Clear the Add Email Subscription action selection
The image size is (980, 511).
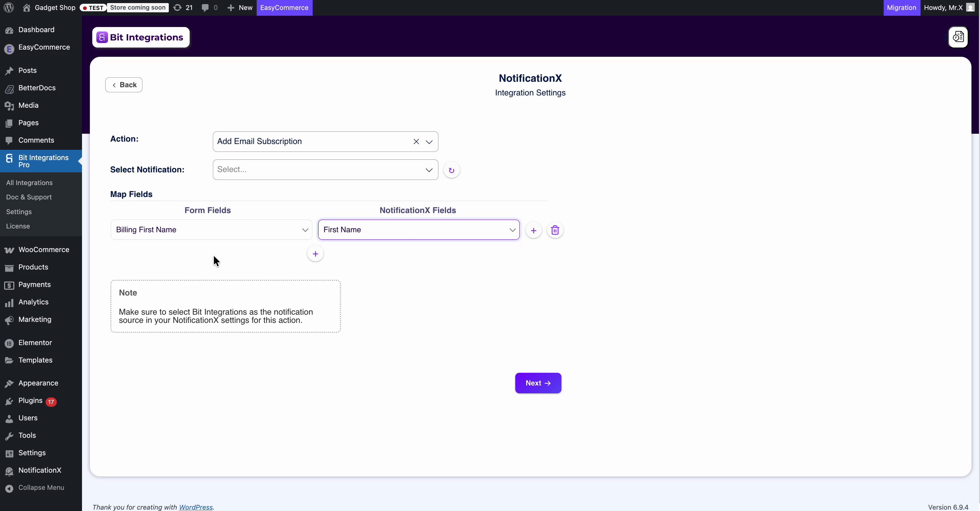coord(416,142)
